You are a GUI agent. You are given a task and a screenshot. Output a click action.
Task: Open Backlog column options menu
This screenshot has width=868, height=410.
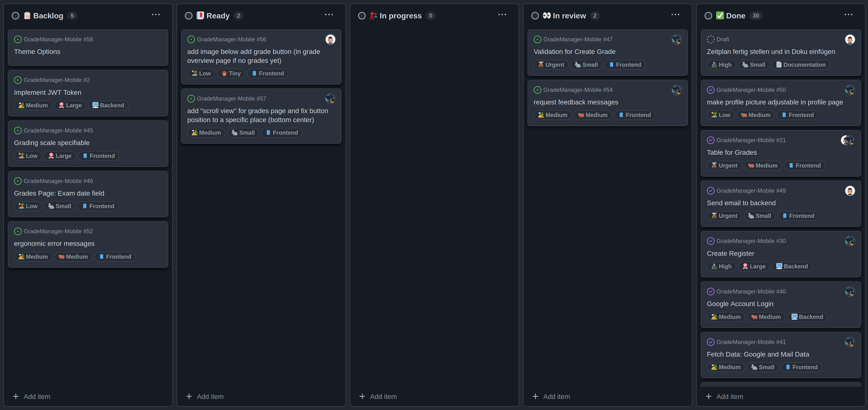point(156,15)
